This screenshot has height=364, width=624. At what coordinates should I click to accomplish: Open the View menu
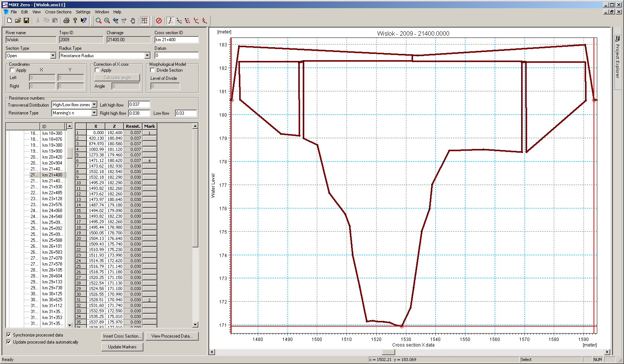click(36, 12)
